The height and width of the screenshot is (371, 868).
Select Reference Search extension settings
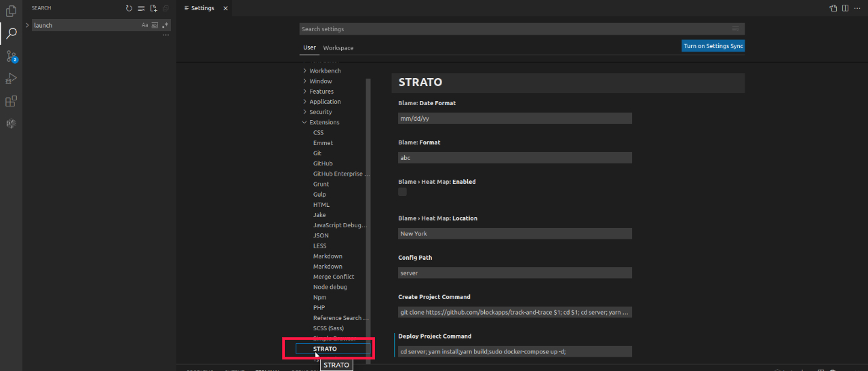click(340, 318)
